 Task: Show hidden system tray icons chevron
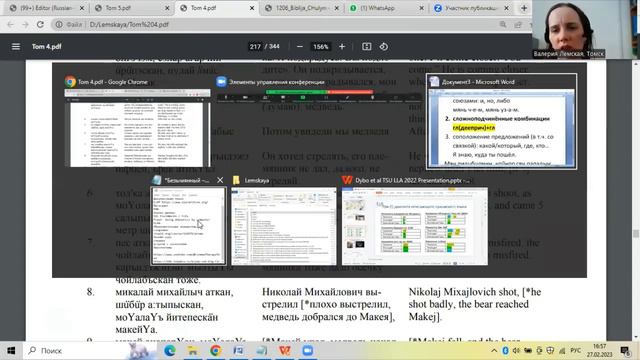[494, 351]
